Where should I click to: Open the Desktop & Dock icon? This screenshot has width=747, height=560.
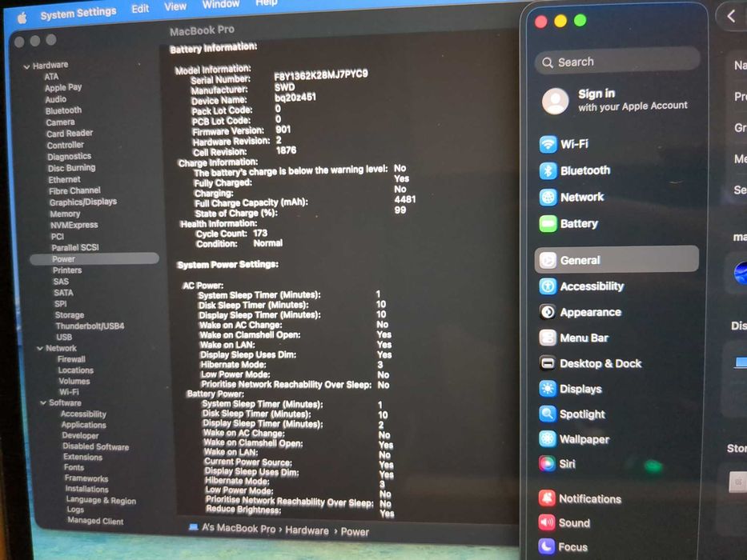(x=548, y=363)
